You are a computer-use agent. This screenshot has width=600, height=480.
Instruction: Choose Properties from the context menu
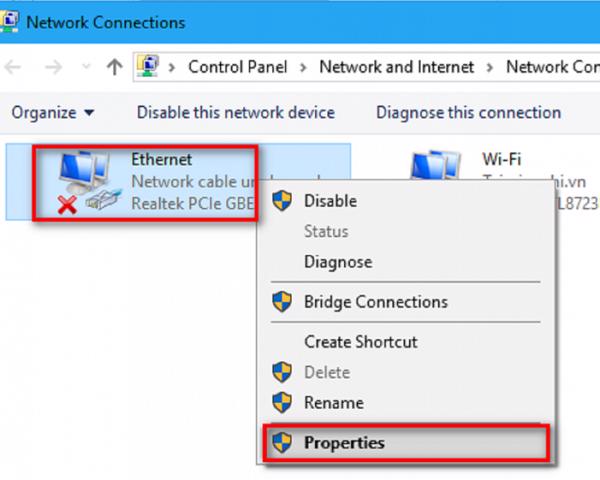pyautogui.click(x=344, y=442)
